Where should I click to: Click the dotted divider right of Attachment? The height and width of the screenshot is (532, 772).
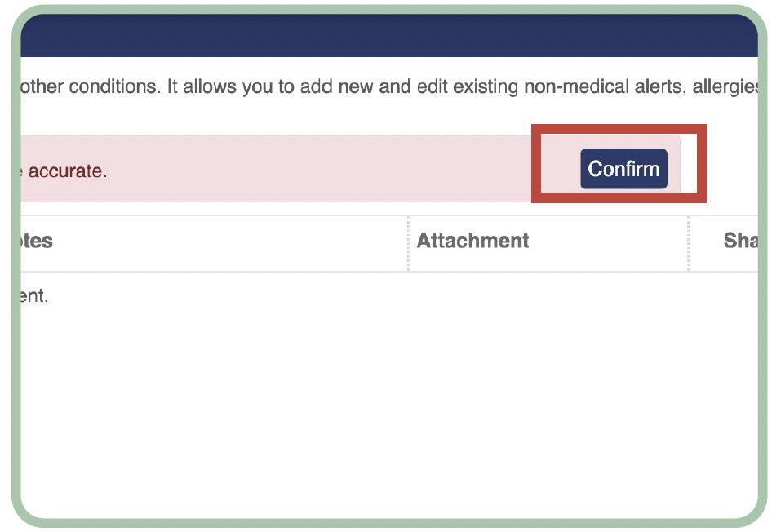coord(688,242)
